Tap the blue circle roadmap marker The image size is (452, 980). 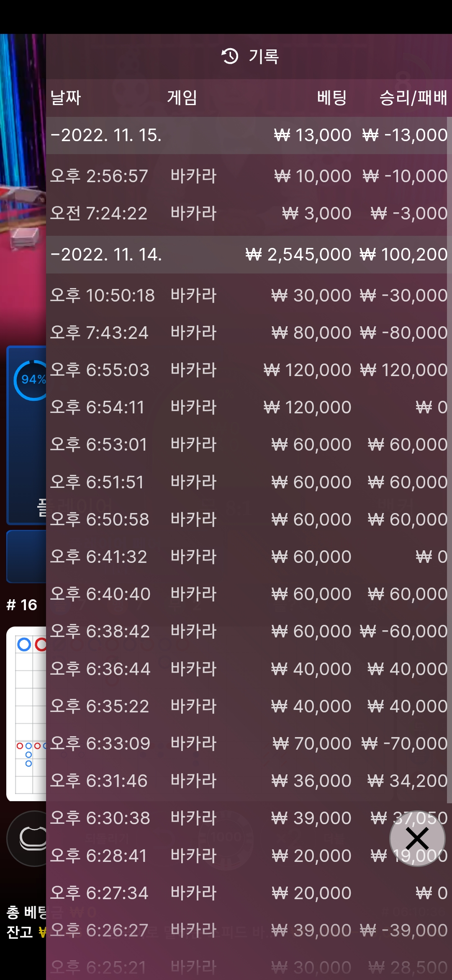click(x=24, y=645)
